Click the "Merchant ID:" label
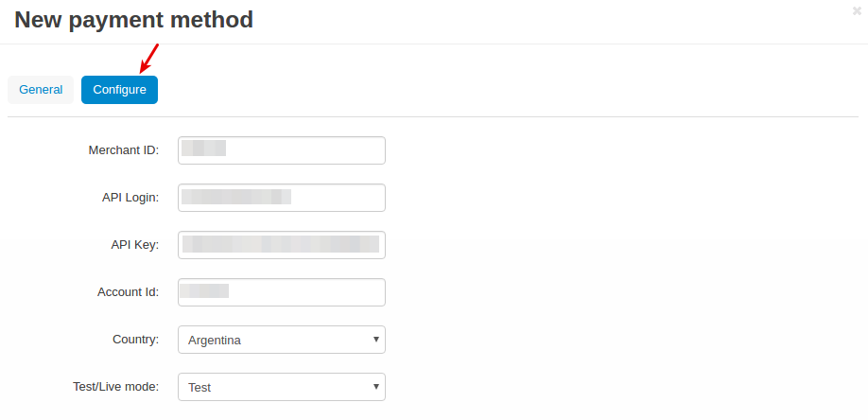Viewport: 868px width, 420px height. click(x=124, y=150)
